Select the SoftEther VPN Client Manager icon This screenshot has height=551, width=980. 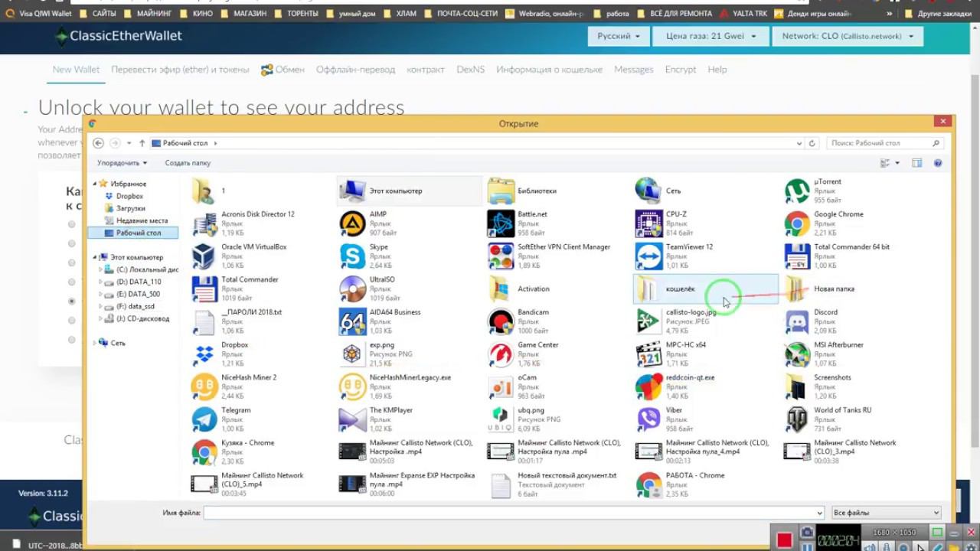point(501,256)
